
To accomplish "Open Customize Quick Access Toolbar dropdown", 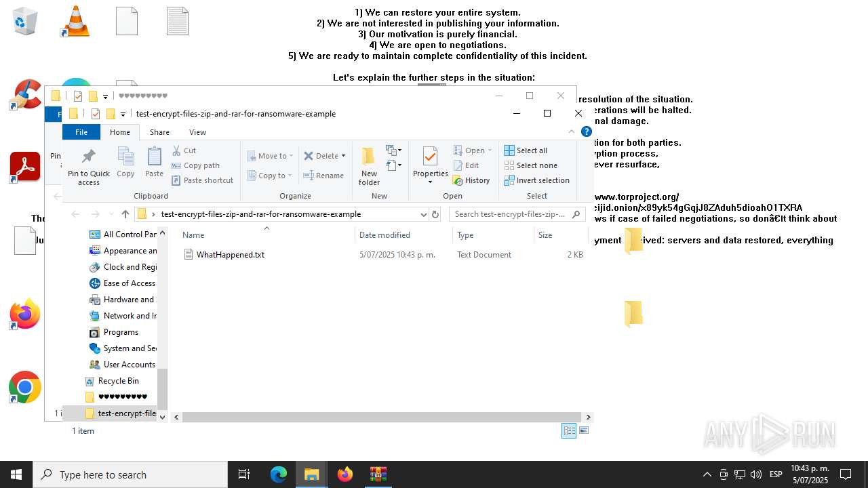I will (x=123, y=114).
